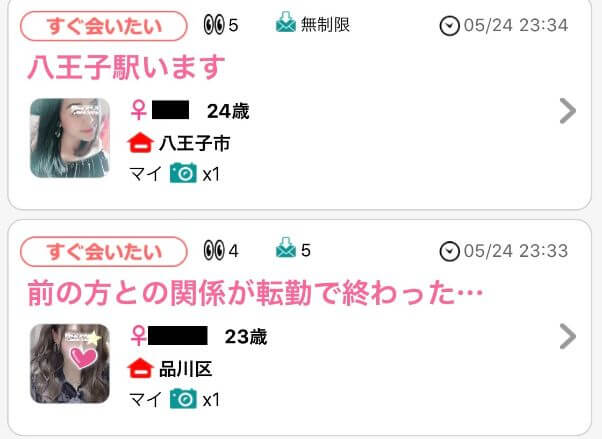This screenshot has height=439, width=602.
Task: Open the 品川区 post via the right chevron
Action: tap(568, 336)
